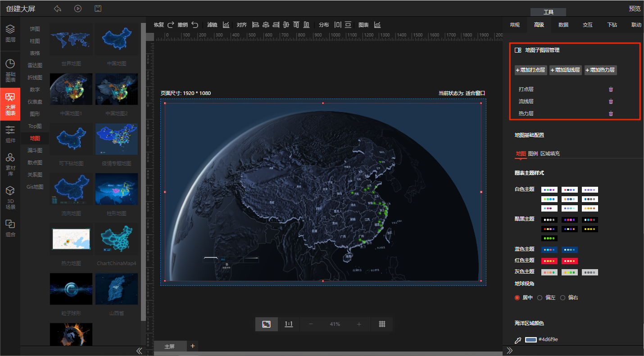
Task: Switch to the 下钻 properties tab
Action: pos(612,25)
